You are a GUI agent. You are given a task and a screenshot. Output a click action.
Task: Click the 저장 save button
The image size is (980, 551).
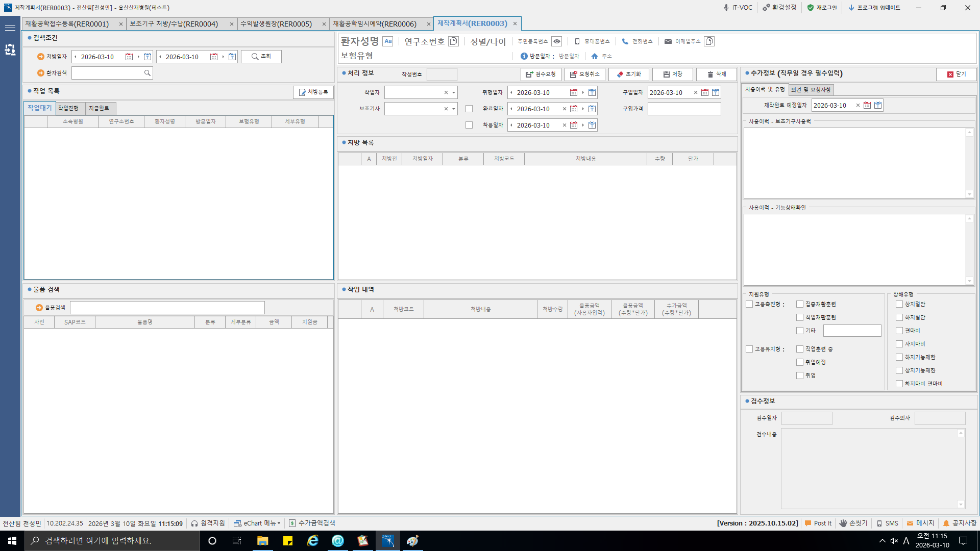pyautogui.click(x=673, y=74)
